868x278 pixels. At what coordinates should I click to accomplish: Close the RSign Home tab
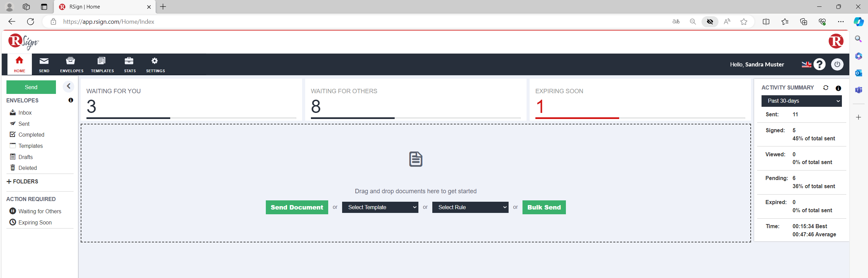pos(149,7)
